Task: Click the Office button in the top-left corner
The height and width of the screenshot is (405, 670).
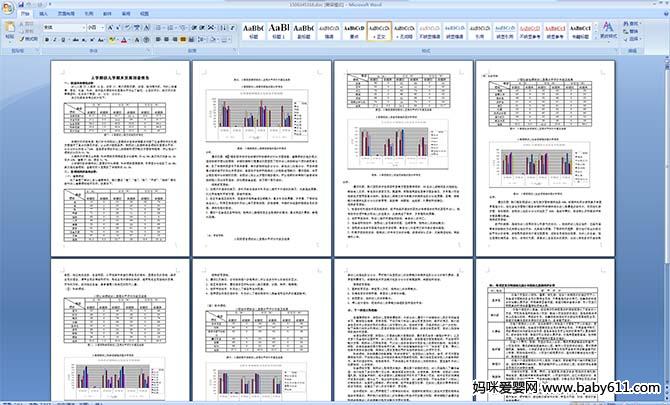Action: point(9,8)
